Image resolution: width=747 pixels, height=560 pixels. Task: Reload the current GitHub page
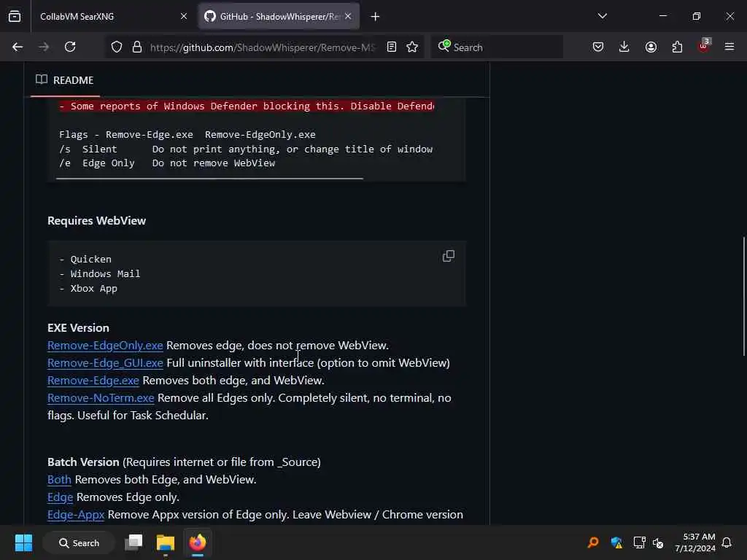click(70, 47)
